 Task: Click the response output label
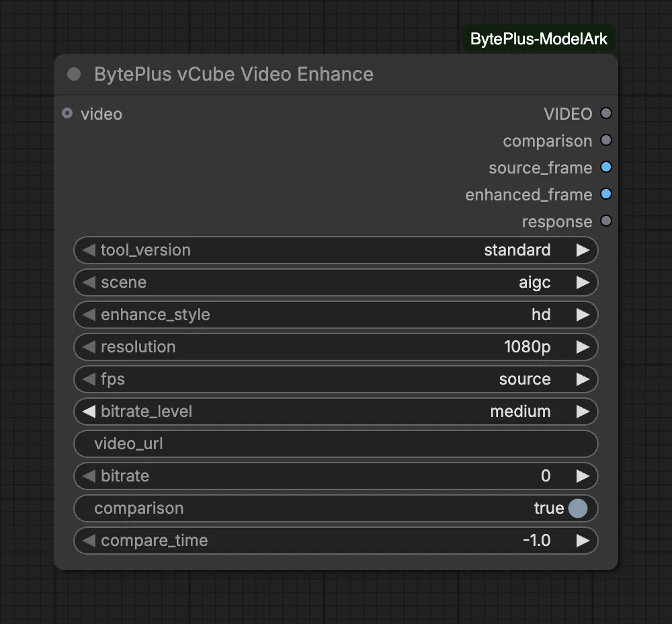557,222
